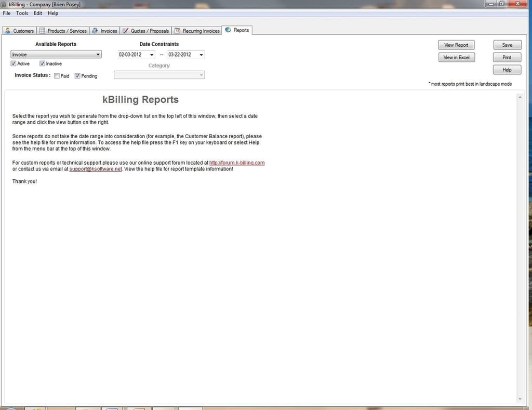Click the Print button
This screenshot has width=532, height=410.
(507, 57)
